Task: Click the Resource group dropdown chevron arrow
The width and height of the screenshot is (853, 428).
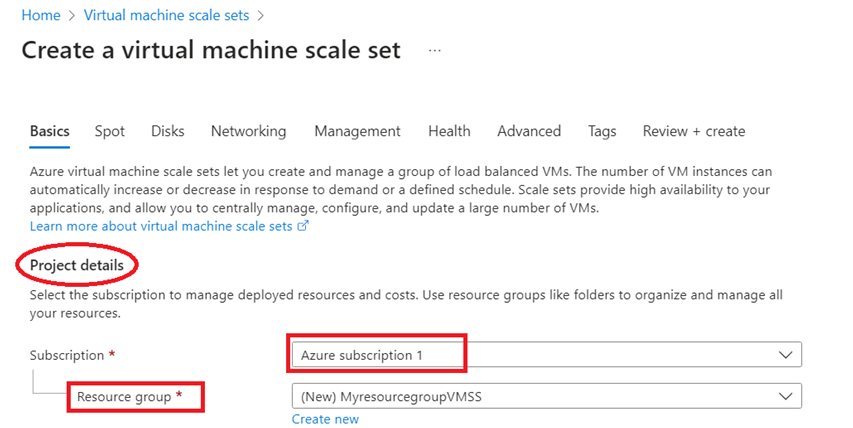Action: tap(786, 396)
